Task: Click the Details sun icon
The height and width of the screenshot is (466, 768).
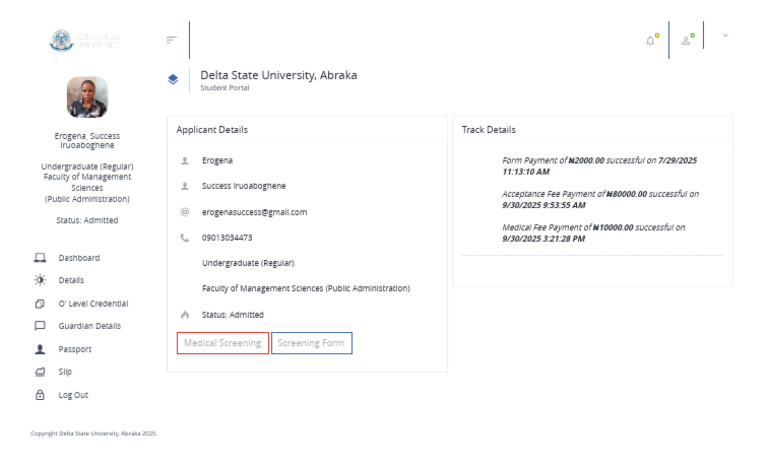Action: (40, 280)
